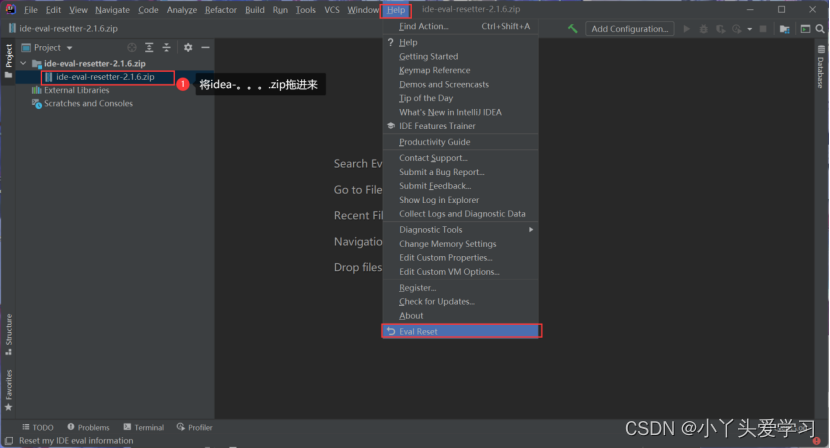This screenshot has height=448, width=830.
Task: Select Getting Started menu item
Action: click(x=461, y=56)
